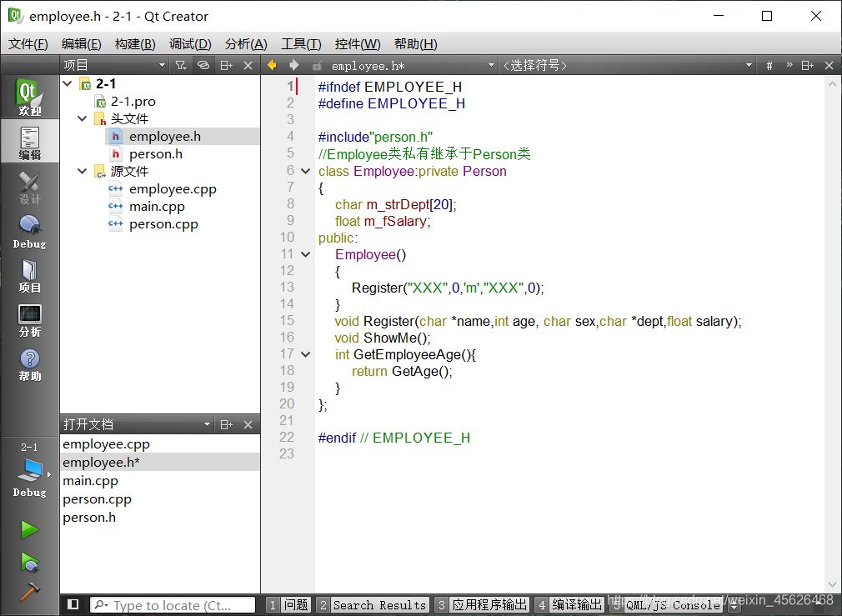Split the Open Documents panel
This screenshot has height=616, width=842.
226,425
